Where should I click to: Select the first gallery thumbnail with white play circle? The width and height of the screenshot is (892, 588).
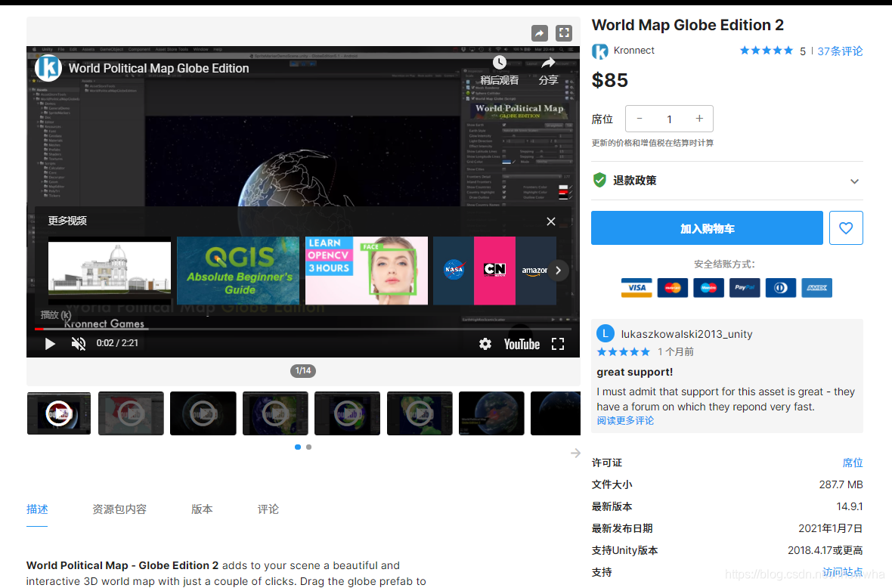[x=59, y=413]
